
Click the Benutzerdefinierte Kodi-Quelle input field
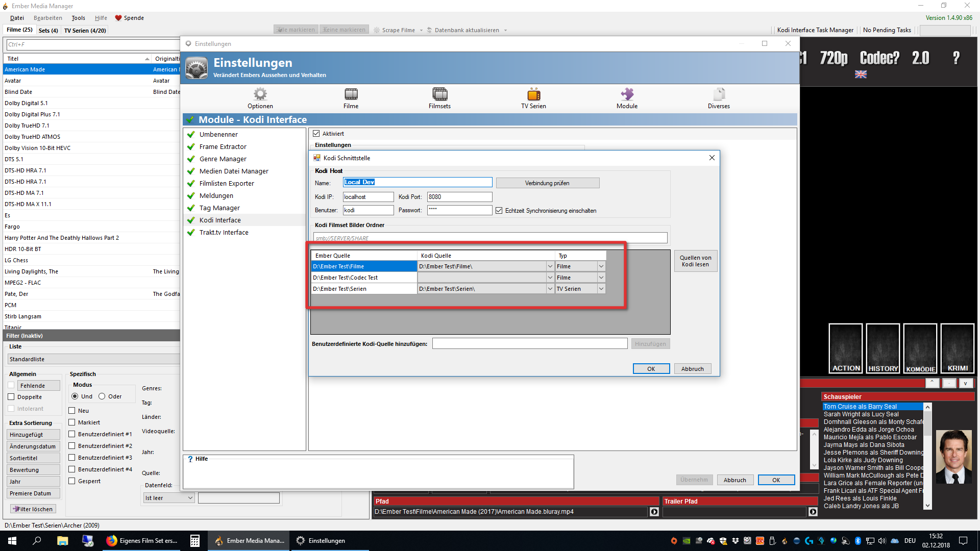[x=530, y=344]
